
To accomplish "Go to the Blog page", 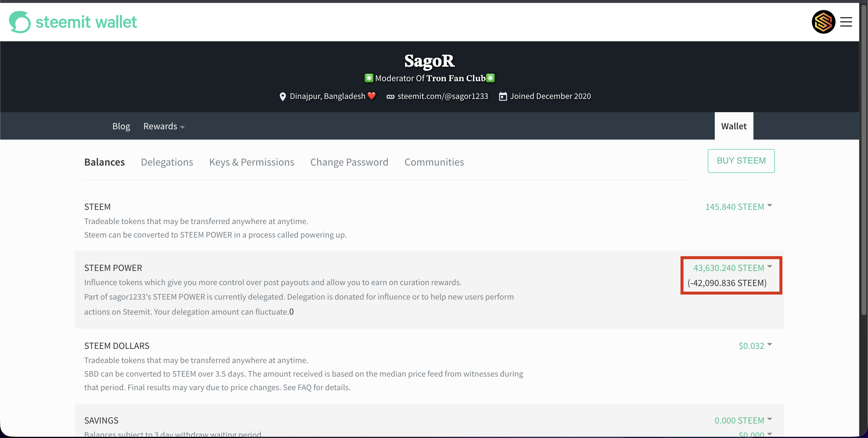I will (121, 126).
